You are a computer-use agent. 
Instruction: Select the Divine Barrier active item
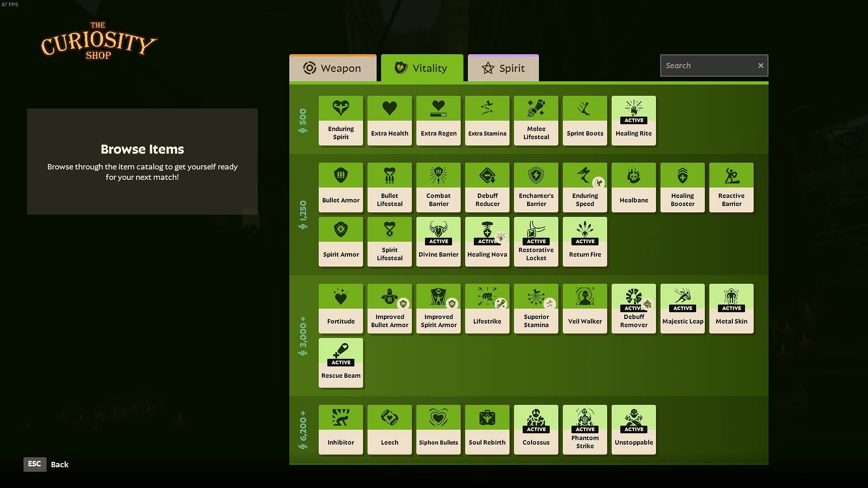[438, 241]
